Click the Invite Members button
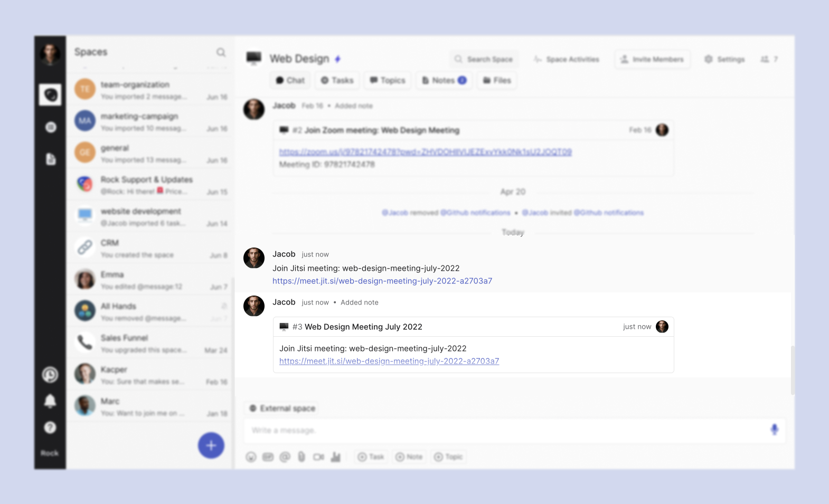This screenshot has height=504, width=829. coord(652,59)
